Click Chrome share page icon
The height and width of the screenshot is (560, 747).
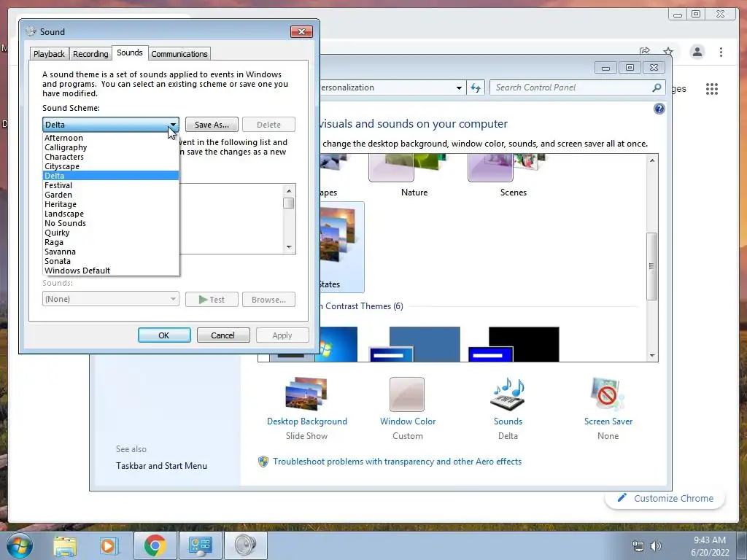645,51
